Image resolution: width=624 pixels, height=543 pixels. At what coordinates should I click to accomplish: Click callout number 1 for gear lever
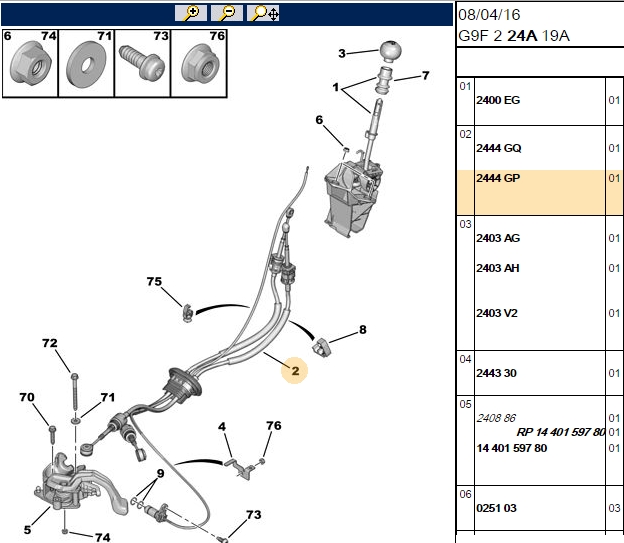335,87
